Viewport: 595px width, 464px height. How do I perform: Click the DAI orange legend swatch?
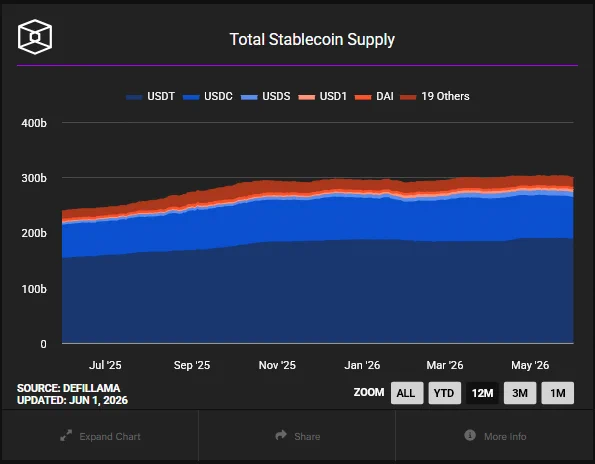tap(363, 97)
